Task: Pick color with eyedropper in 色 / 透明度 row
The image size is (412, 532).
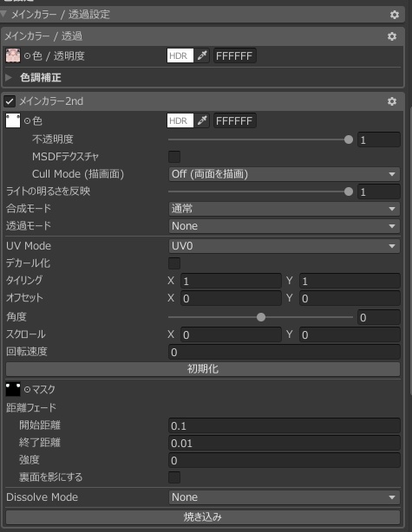Action: 202,55
